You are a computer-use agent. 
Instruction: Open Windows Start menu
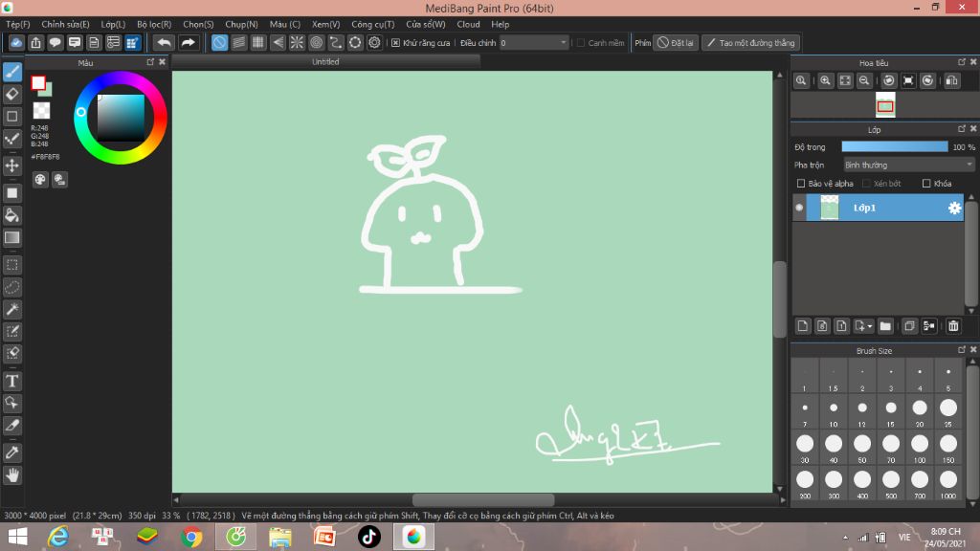coord(17,537)
